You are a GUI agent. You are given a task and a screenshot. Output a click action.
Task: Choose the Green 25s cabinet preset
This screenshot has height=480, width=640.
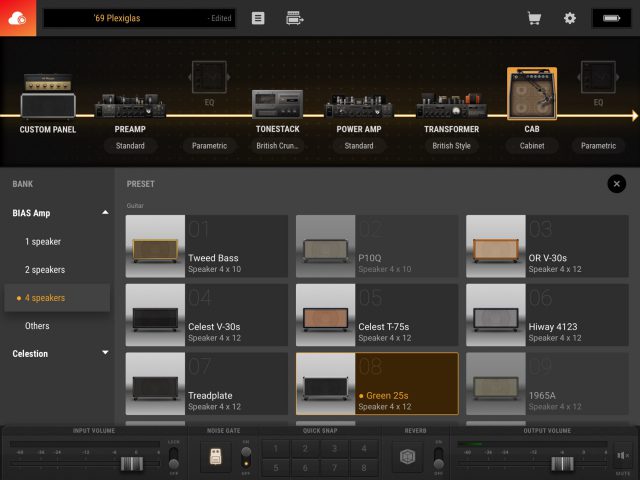377,384
